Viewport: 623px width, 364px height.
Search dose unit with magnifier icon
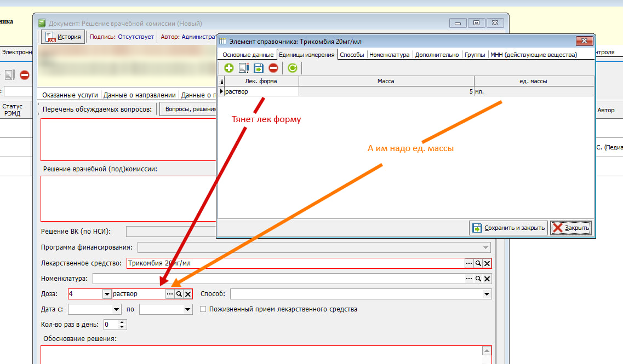point(179,294)
